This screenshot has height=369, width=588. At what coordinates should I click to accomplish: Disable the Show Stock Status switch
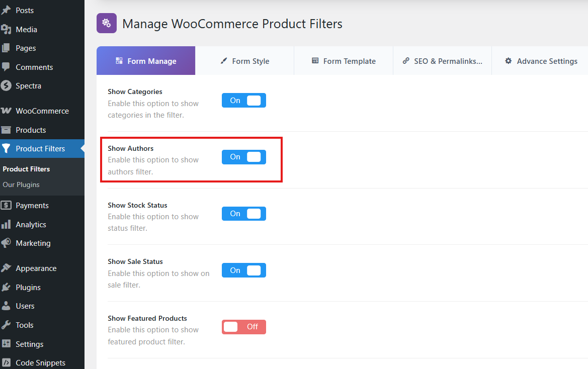[244, 214]
